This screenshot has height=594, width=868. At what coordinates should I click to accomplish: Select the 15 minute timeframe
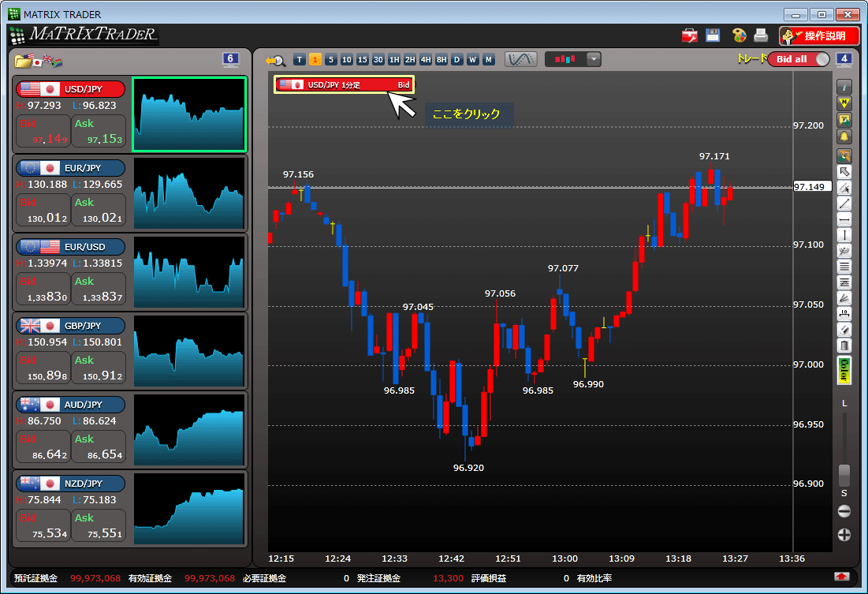click(x=363, y=59)
